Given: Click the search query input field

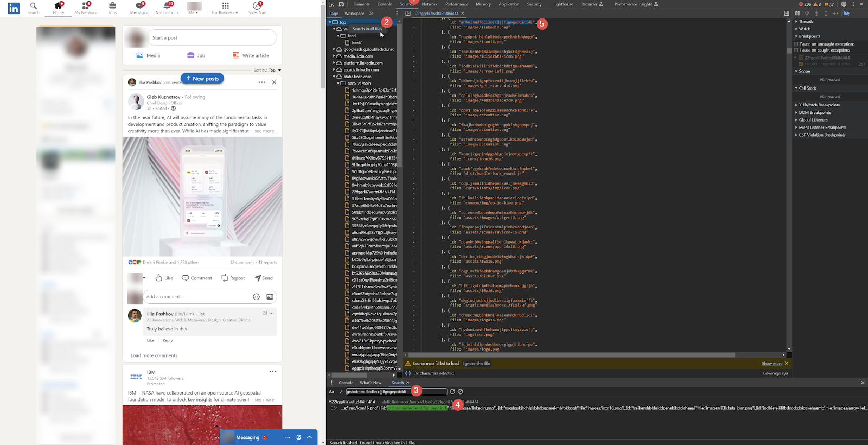Looking at the screenshot, I should 396,391.
